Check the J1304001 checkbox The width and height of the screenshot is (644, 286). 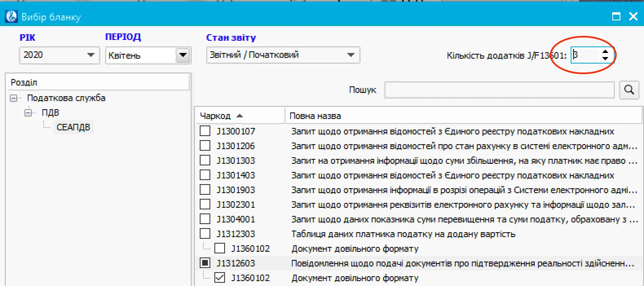click(205, 219)
